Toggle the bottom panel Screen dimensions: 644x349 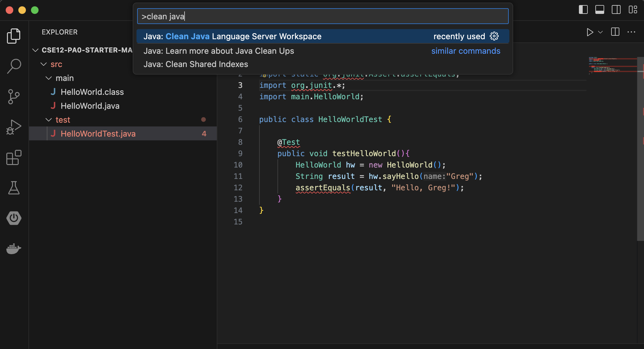pos(599,10)
